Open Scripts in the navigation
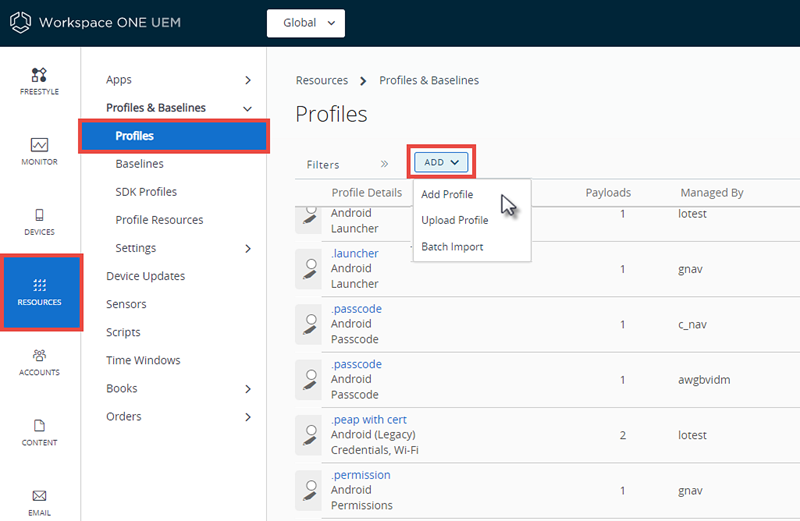The height and width of the screenshot is (521, 800). [123, 332]
